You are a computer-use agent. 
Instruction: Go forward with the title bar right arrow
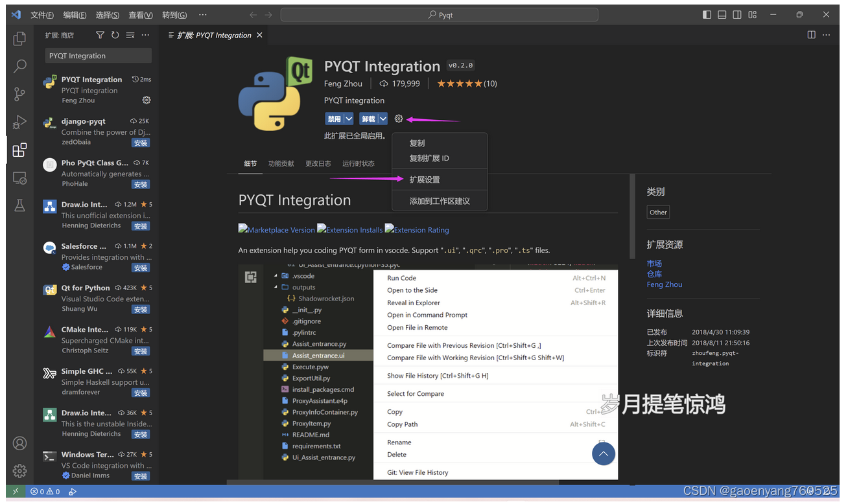tap(268, 15)
